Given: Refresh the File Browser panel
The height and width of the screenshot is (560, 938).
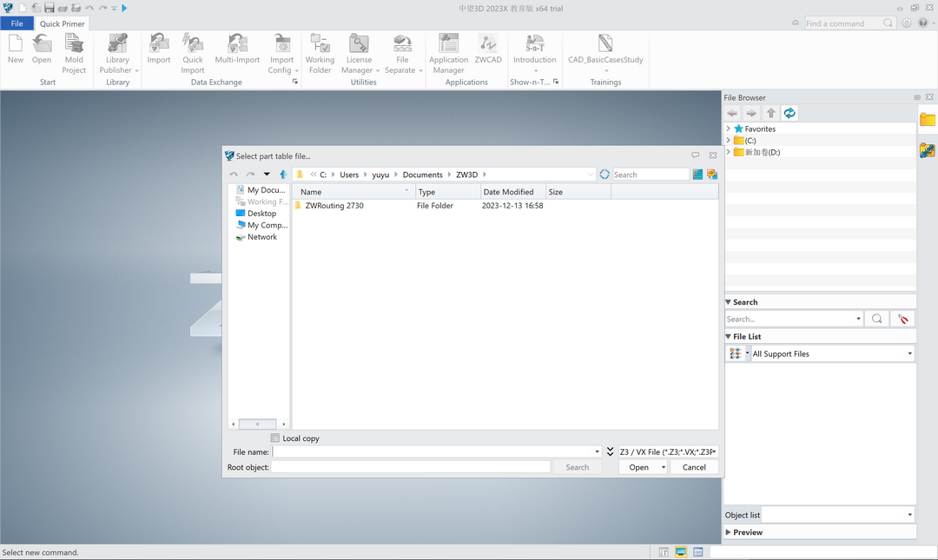Looking at the screenshot, I should click(x=789, y=114).
